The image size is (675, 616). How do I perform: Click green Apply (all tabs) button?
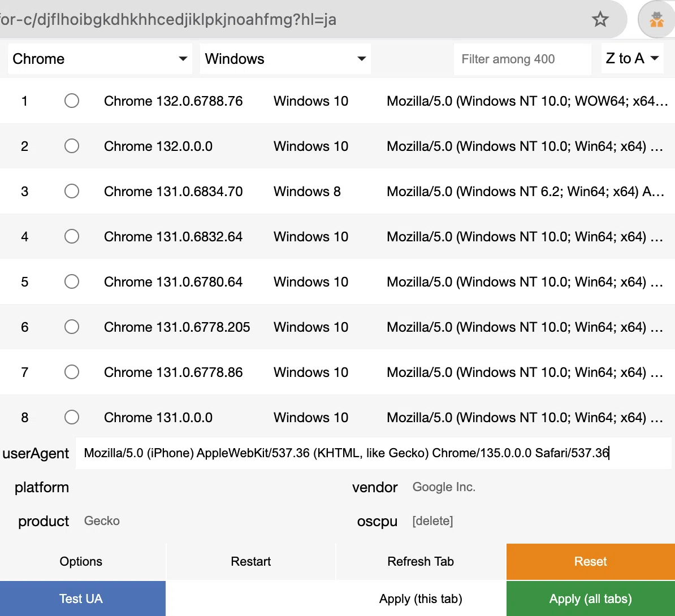591,598
